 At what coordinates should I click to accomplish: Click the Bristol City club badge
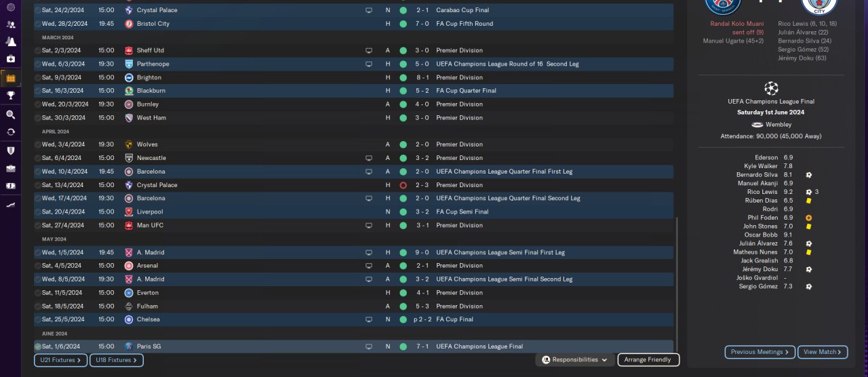pos(129,24)
